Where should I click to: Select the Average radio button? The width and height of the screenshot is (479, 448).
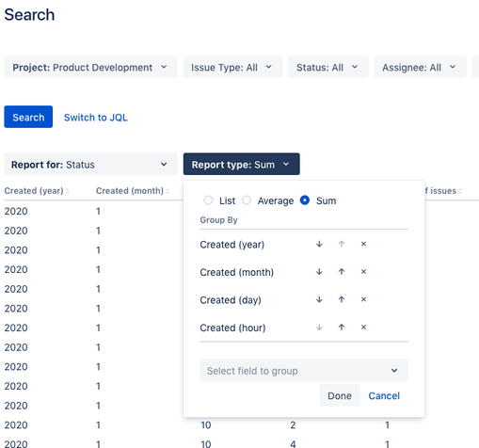[x=247, y=200]
